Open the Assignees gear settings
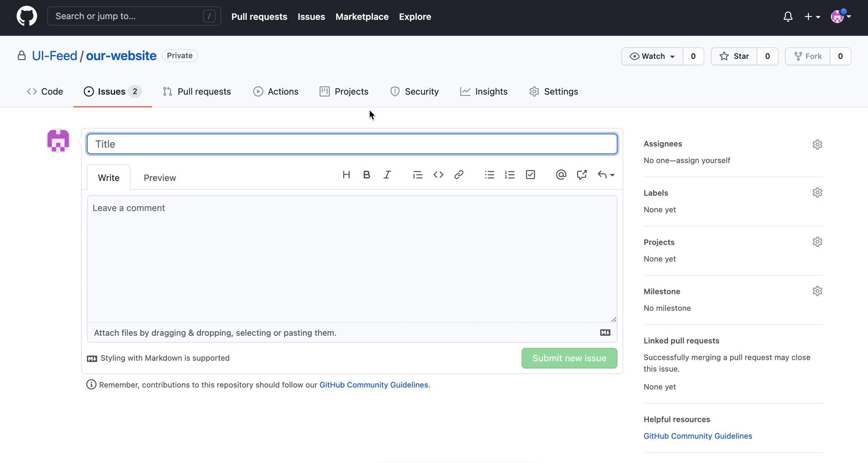Image resolution: width=868 pixels, height=463 pixels. [x=817, y=144]
